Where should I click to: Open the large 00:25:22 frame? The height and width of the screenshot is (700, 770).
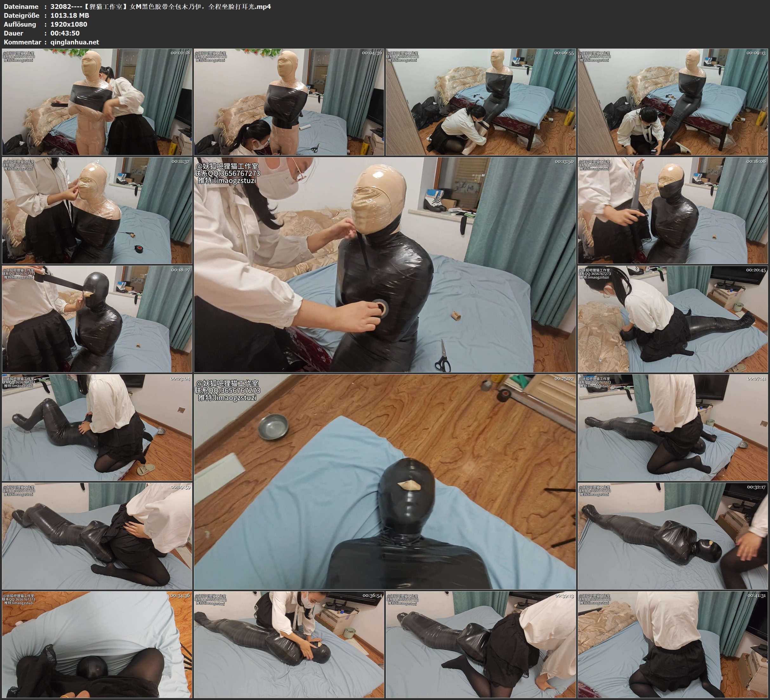coord(385,482)
